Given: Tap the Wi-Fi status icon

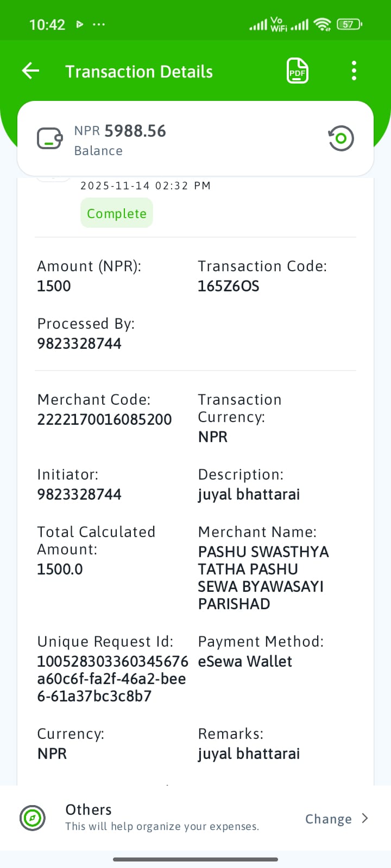Looking at the screenshot, I should [x=323, y=24].
